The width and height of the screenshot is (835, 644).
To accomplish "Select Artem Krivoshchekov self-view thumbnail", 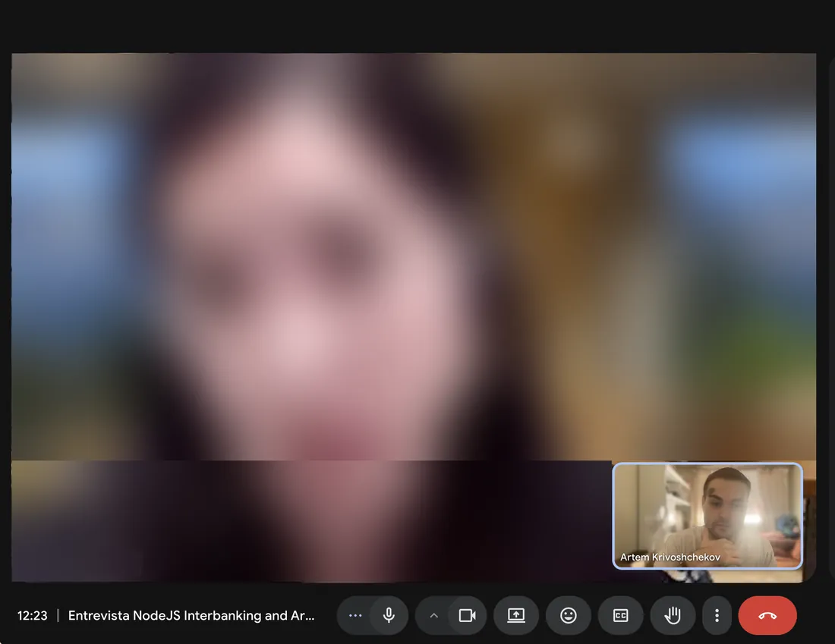I will [x=707, y=516].
